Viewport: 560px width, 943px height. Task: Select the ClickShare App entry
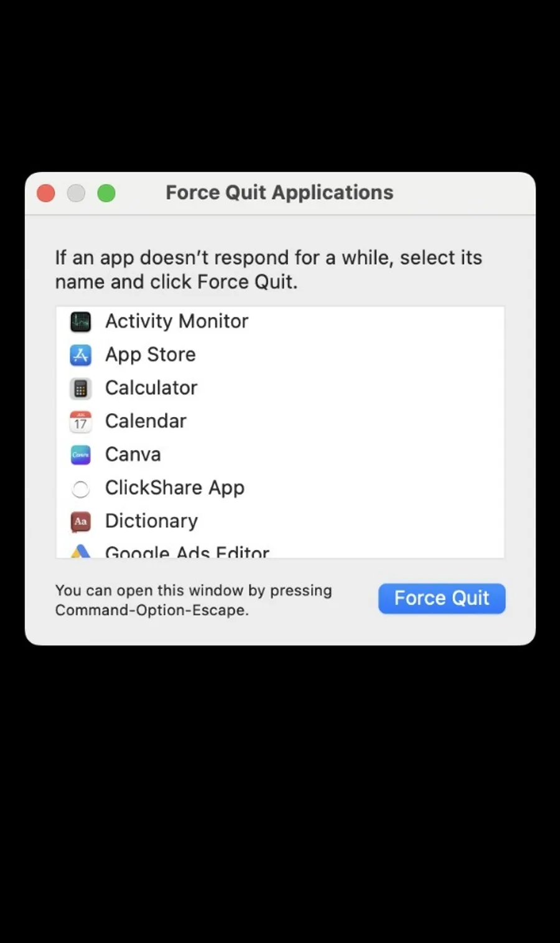(175, 488)
